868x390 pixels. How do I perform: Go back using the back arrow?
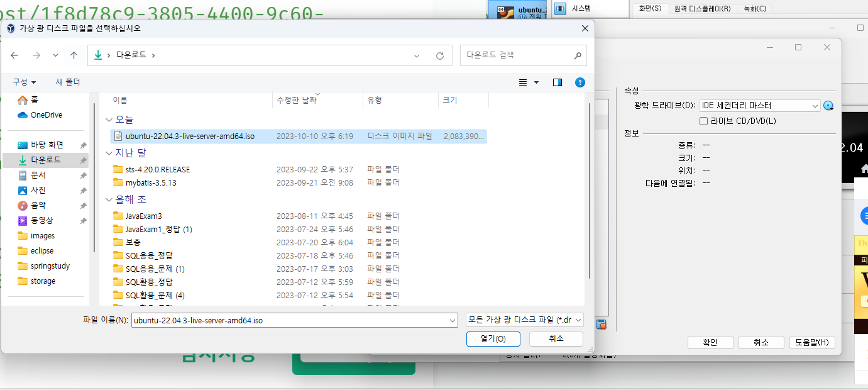click(15, 55)
